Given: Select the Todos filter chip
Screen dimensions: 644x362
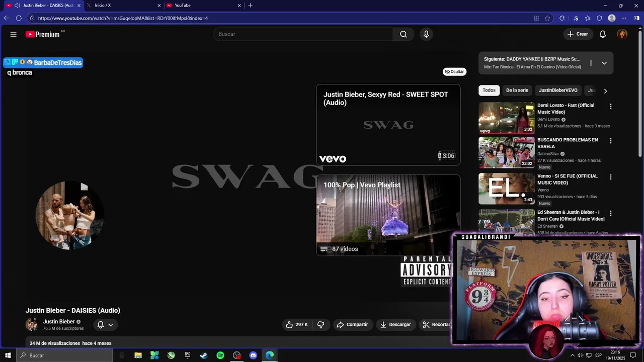Looking at the screenshot, I should click(489, 90).
